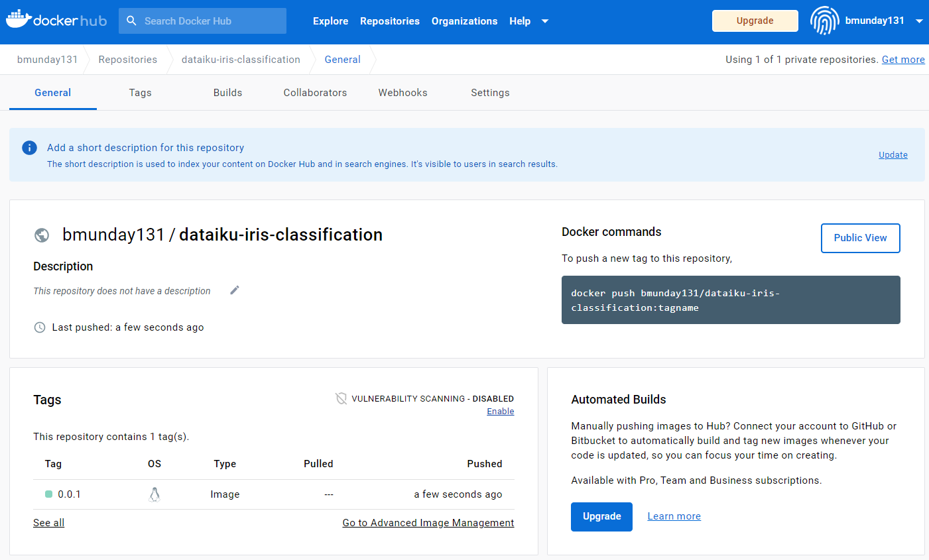
Task: Click the Get more link
Action: click(903, 60)
